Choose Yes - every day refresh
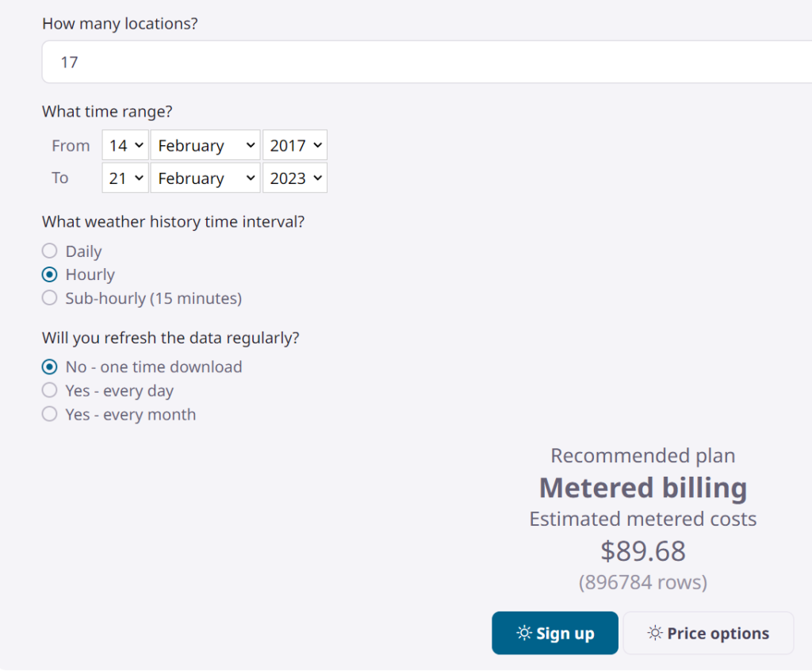This screenshot has width=812, height=671. (49, 390)
